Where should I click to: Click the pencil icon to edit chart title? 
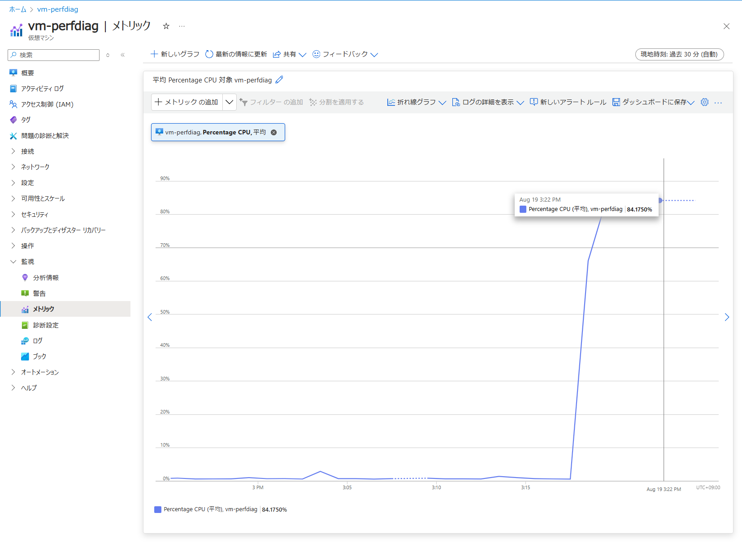[x=279, y=80]
